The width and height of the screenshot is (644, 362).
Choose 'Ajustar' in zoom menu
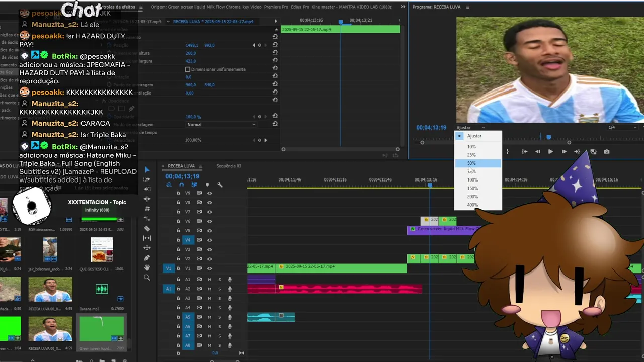pos(478,136)
